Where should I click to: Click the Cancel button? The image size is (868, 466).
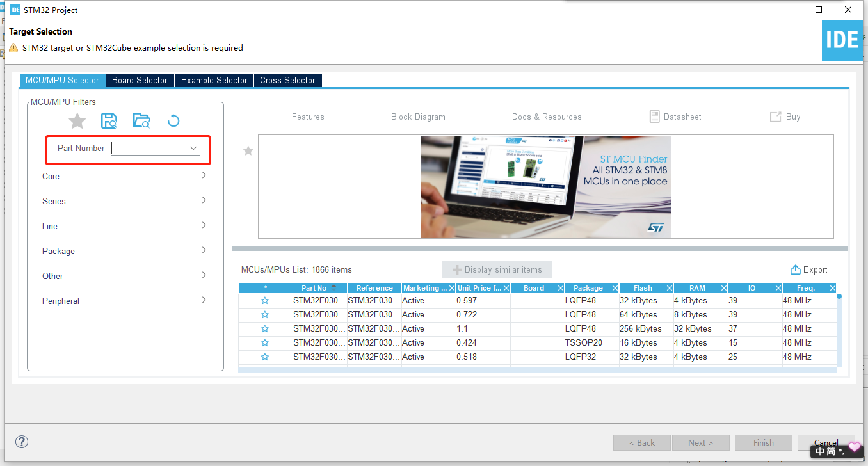point(826,442)
